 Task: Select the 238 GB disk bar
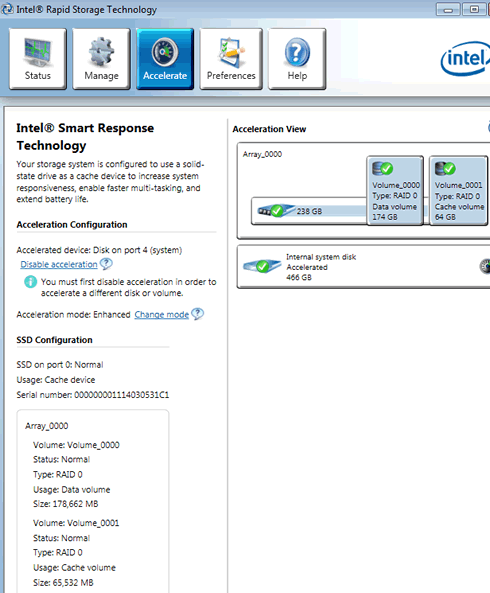click(x=309, y=211)
